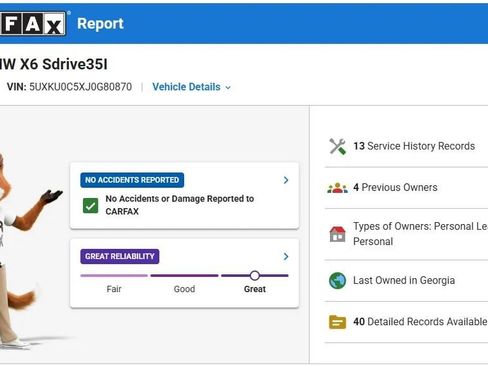488x366 pixels.
Task: Click the Good segment of reliability bar
Action: 184,276
